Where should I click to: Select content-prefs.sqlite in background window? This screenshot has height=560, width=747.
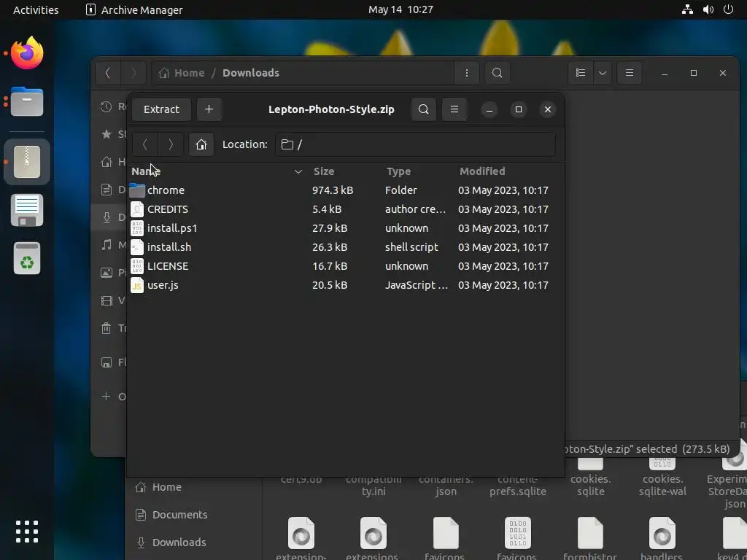pyautogui.click(x=518, y=485)
